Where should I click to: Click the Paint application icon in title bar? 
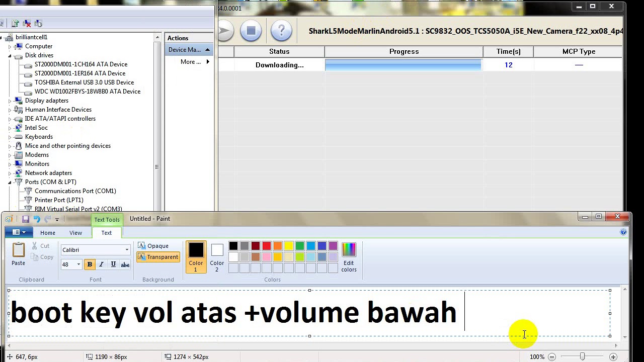[9, 219]
